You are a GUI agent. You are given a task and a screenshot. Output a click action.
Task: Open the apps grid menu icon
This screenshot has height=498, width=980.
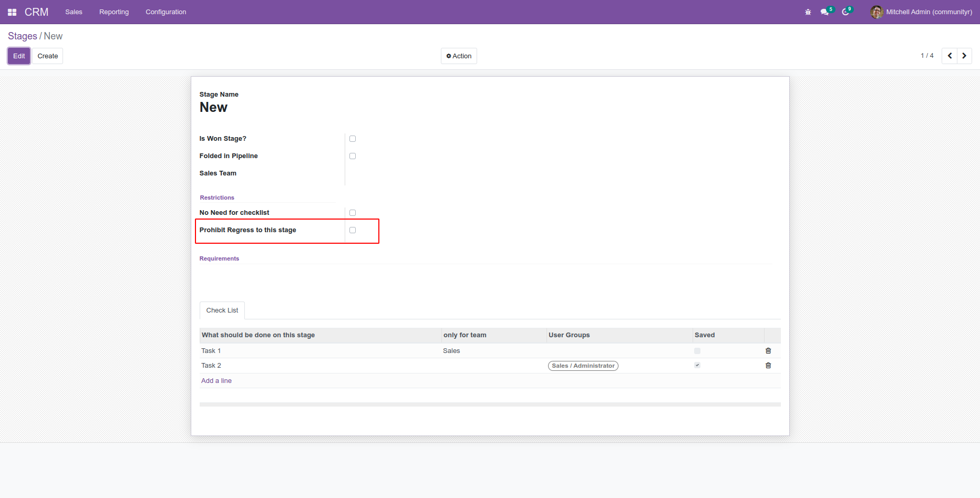(12, 12)
